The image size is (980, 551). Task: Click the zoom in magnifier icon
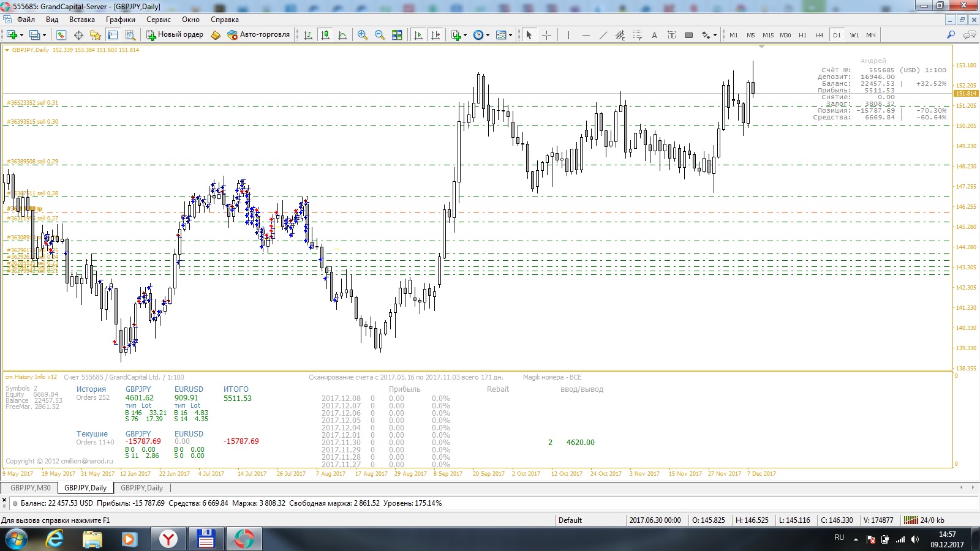click(x=363, y=35)
